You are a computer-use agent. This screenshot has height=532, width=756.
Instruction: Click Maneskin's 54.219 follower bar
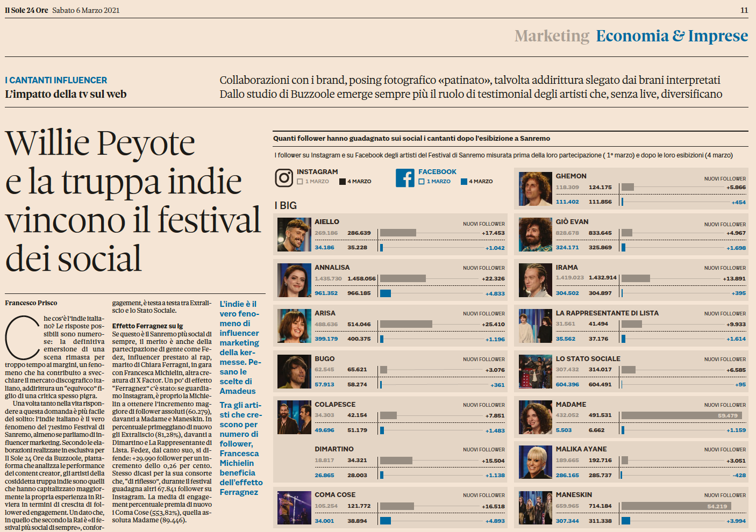coord(676,506)
